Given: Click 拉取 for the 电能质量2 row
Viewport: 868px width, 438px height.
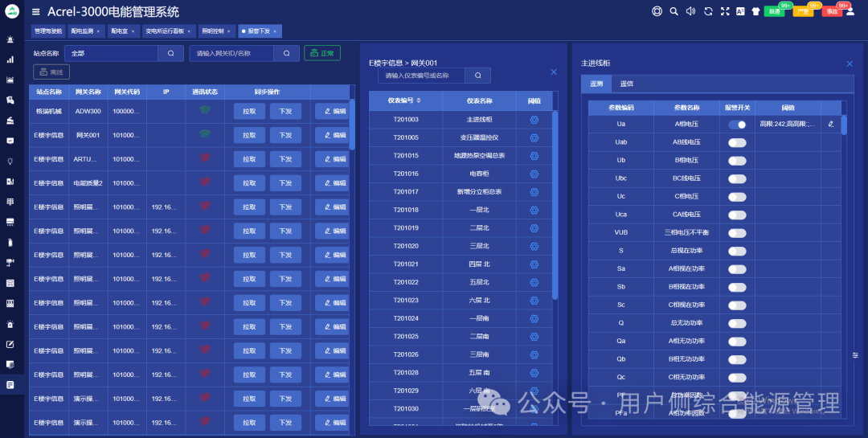Looking at the screenshot, I should pyautogui.click(x=249, y=182).
